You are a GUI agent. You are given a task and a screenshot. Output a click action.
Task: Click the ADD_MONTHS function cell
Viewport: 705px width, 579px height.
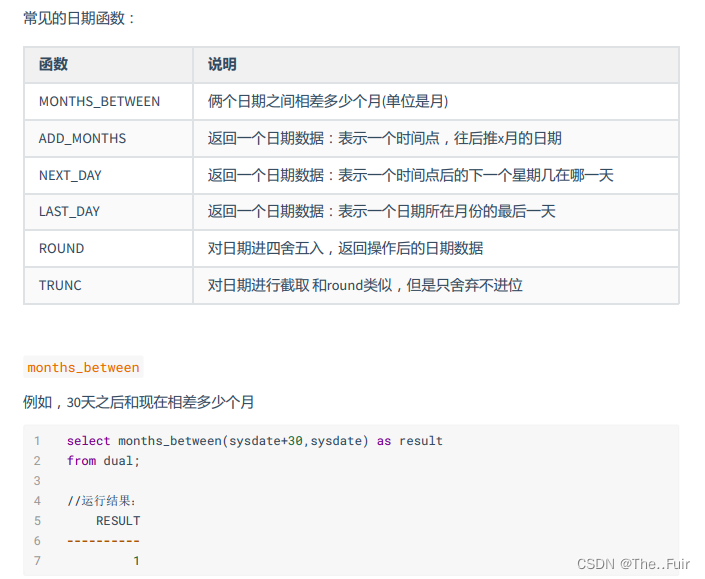pyautogui.click(x=108, y=138)
